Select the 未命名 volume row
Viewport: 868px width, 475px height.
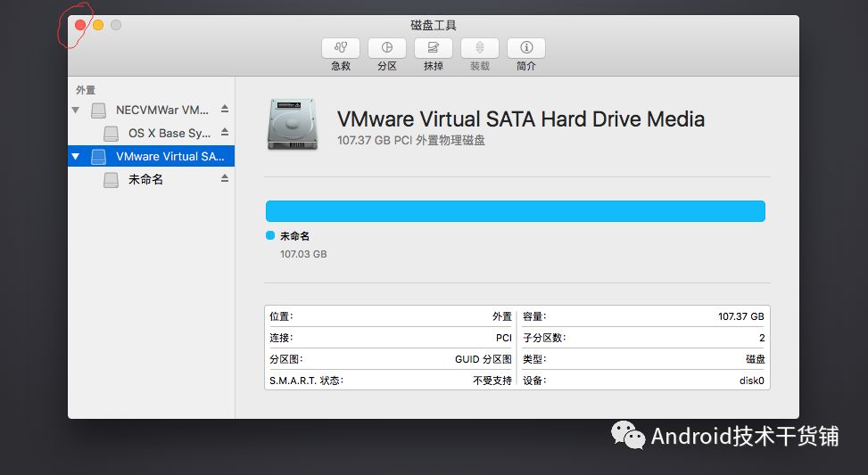[x=151, y=179]
